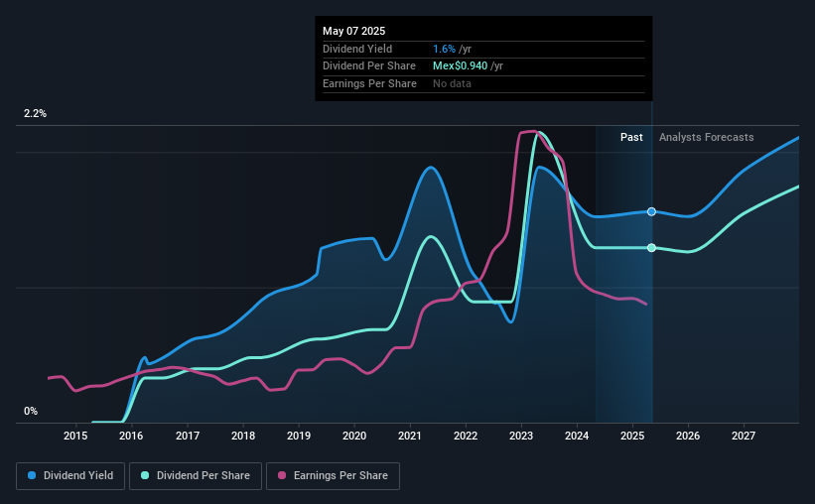Click the blue Dividend Yield legend dot
This screenshot has width=815, height=504.
[32, 475]
